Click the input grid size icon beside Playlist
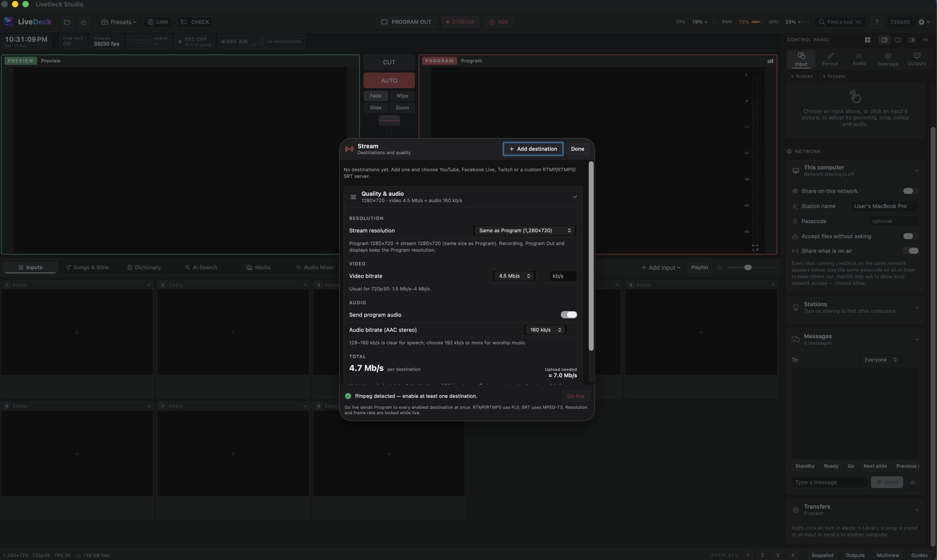The width and height of the screenshot is (937, 560). [x=719, y=268]
